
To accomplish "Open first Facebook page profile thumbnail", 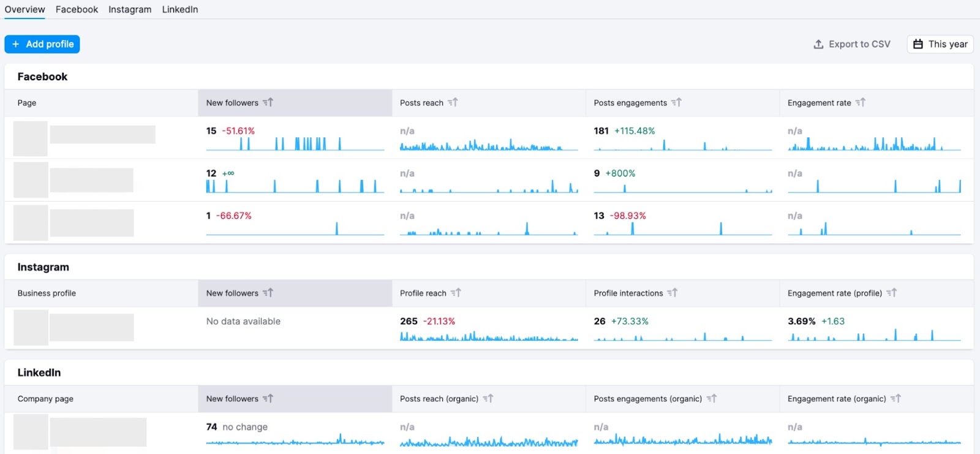I will coord(31,138).
